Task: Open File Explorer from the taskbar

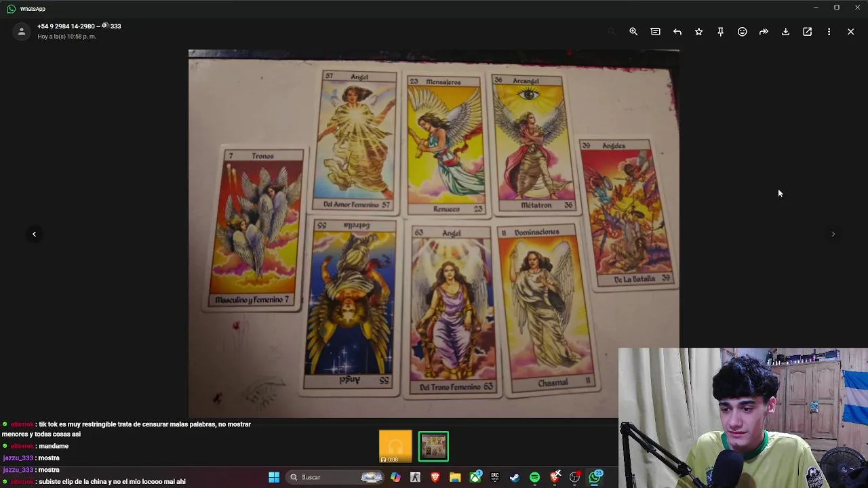Action: (455, 477)
